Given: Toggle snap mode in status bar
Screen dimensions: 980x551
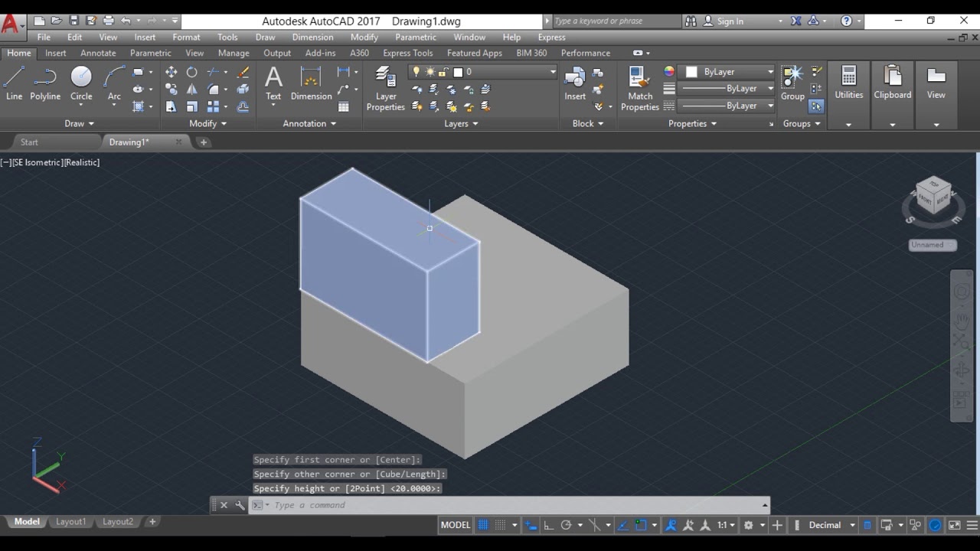Looking at the screenshot, I should pos(501,525).
